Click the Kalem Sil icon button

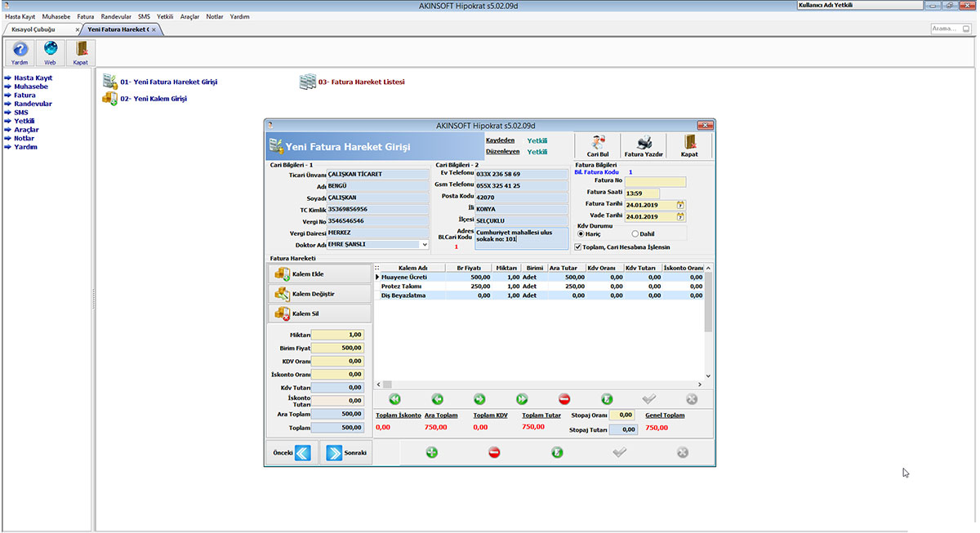[x=282, y=313]
